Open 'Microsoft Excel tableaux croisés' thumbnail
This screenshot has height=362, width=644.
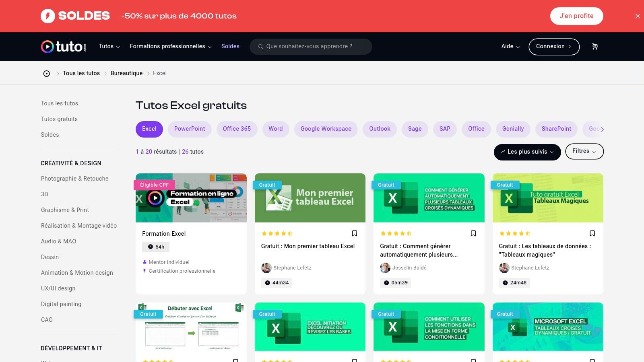548,327
